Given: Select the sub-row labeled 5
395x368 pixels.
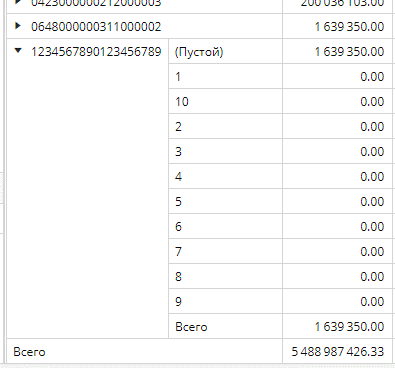Looking at the screenshot, I should pyautogui.click(x=225, y=201).
